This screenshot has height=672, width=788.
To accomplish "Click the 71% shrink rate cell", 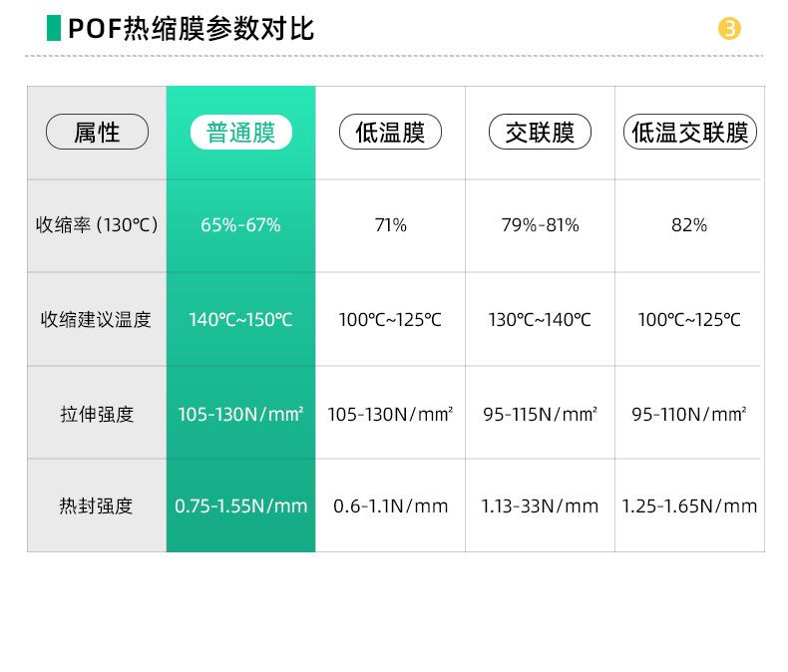I will 390,225.
